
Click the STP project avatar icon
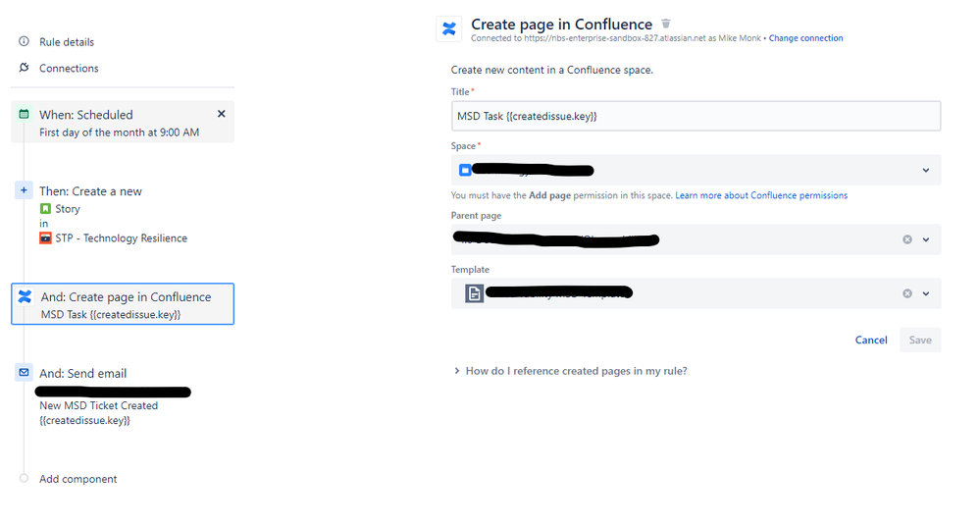[45, 237]
